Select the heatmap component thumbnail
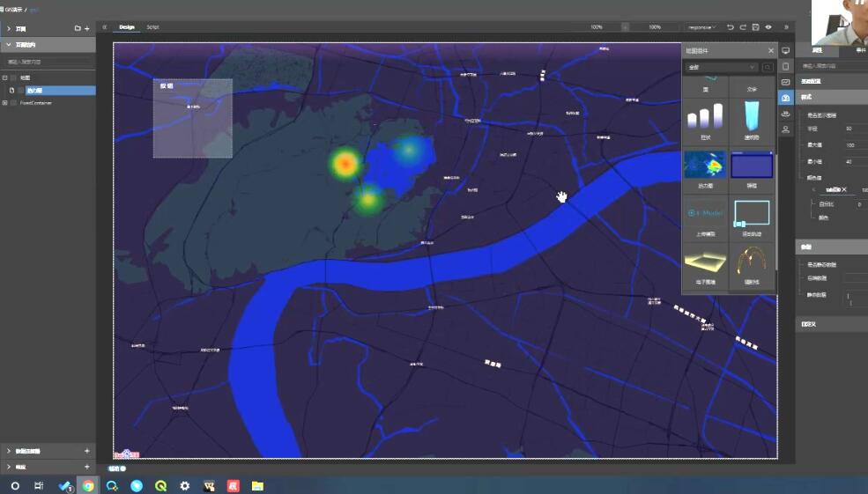This screenshot has height=494, width=868. tap(704, 165)
